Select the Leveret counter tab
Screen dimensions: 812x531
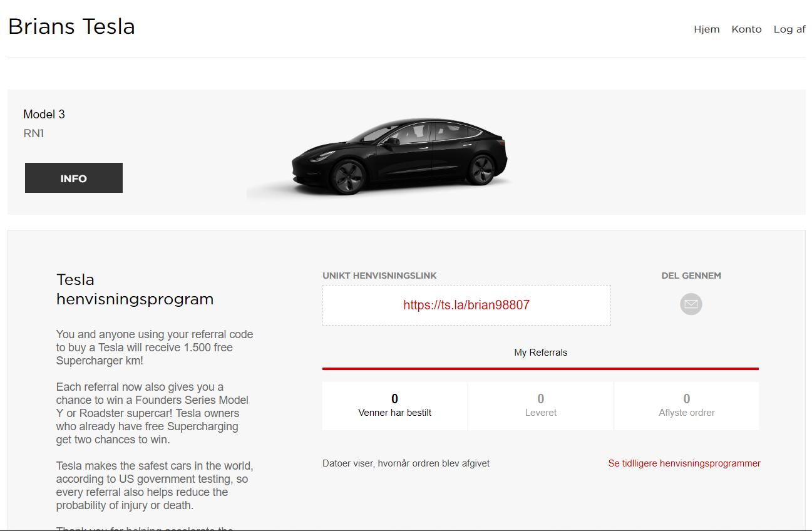[540, 406]
